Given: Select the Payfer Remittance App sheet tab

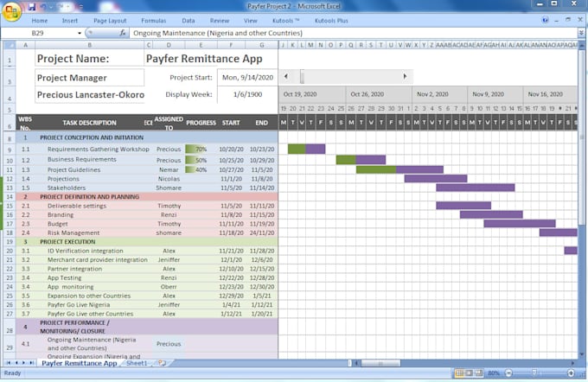Looking at the screenshot, I should [x=80, y=363].
